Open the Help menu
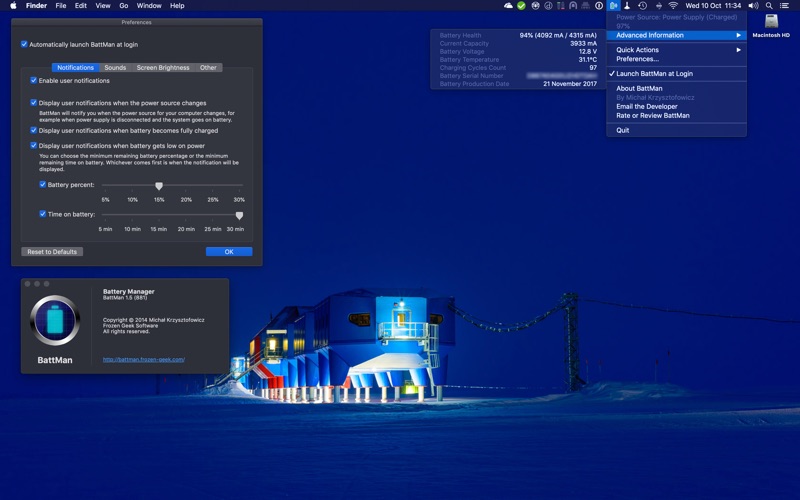Screen dimensions: 800x500 [177, 6]
